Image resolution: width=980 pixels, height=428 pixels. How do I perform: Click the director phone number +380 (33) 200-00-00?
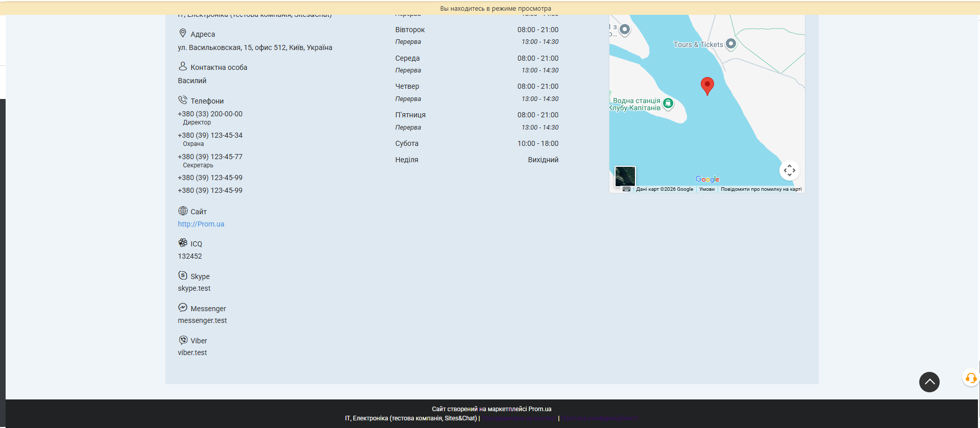(210, 114)
